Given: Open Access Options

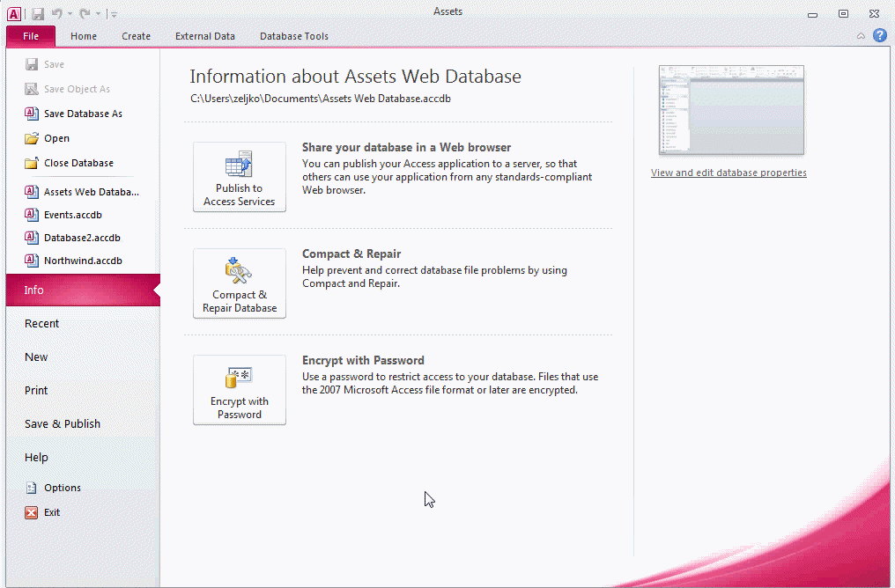Looking at the screenshot, I should tap(53, 488).
